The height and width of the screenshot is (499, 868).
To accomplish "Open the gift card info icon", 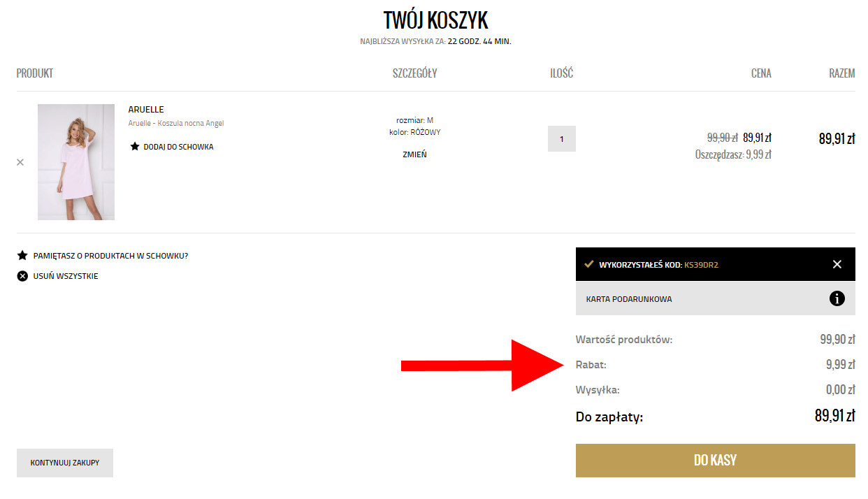I will [x=837, y=298].
